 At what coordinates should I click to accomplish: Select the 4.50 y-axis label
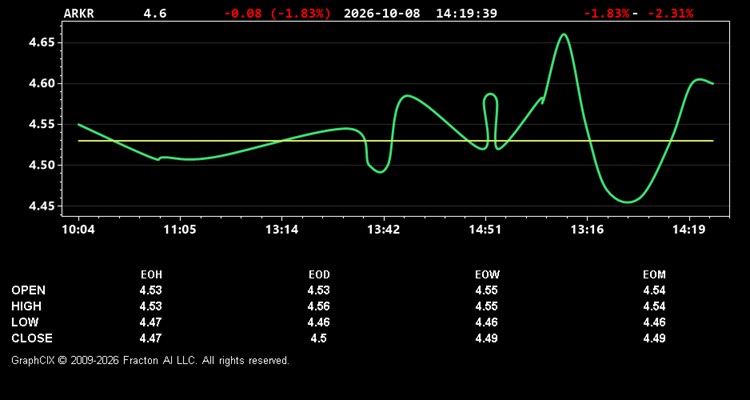[x=42, y=166]
